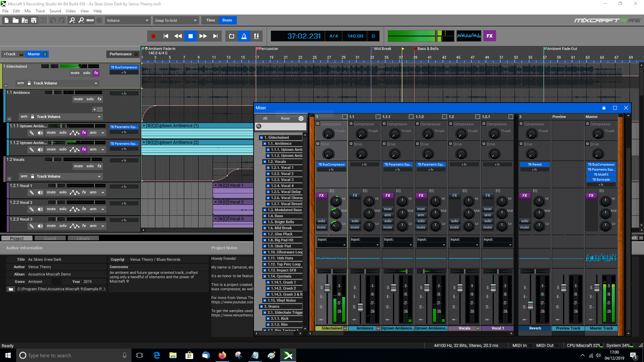Toggle loop playback mode
Image resolution: width=644 pixels, height=362 pixels.
coord(232,36)
